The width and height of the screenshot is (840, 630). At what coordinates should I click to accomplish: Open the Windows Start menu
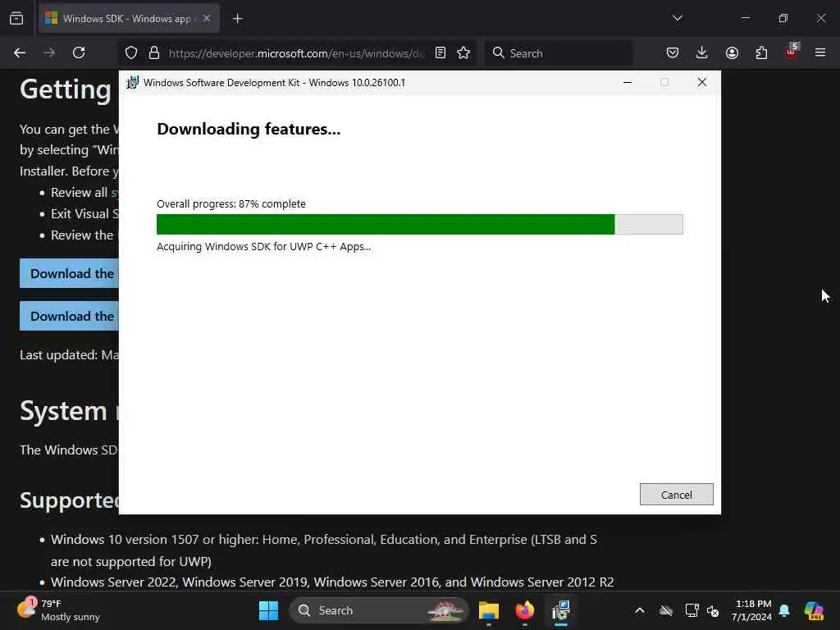268,610
